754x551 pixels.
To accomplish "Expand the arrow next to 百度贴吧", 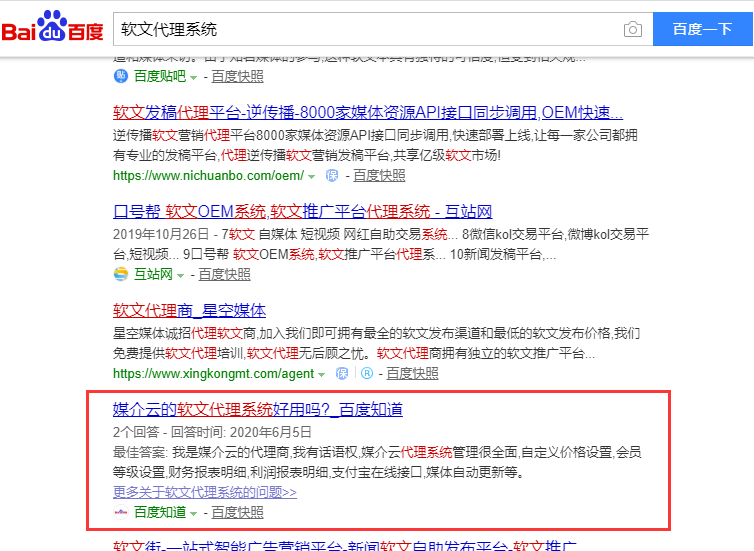I will [x=192, y=77].
